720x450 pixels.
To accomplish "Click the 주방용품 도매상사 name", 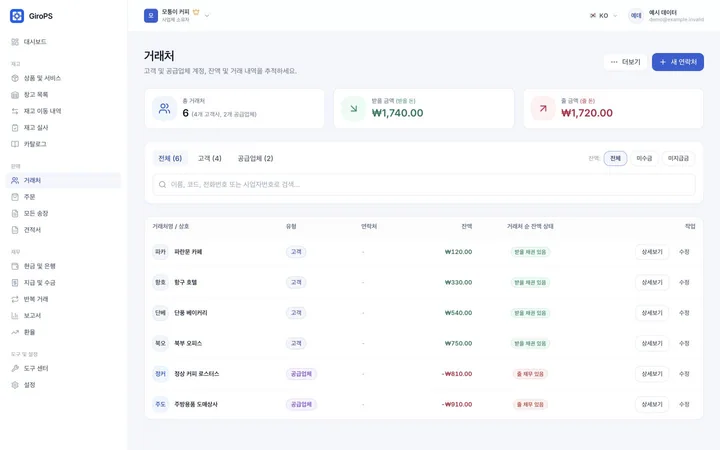I will point(196,405).
